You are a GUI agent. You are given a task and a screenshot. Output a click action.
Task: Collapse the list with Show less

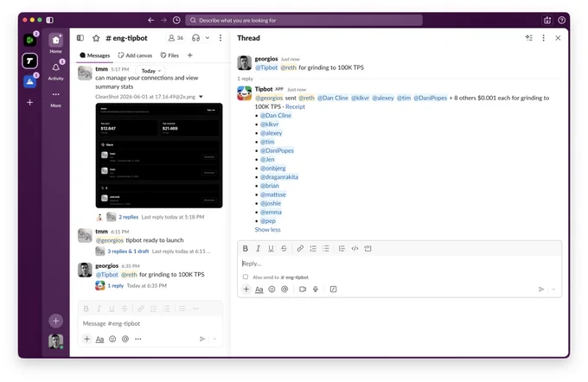tap(267, 230)
